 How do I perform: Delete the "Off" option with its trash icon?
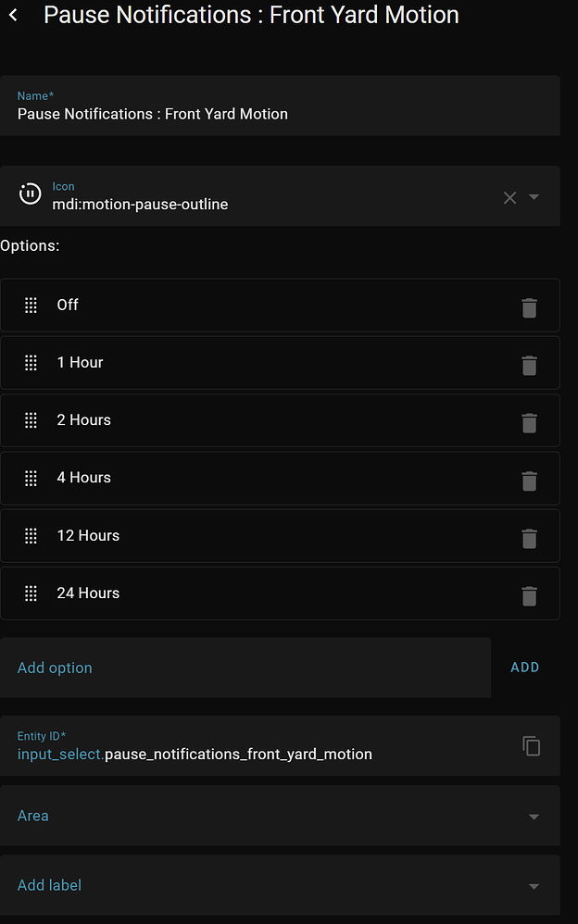529,308
